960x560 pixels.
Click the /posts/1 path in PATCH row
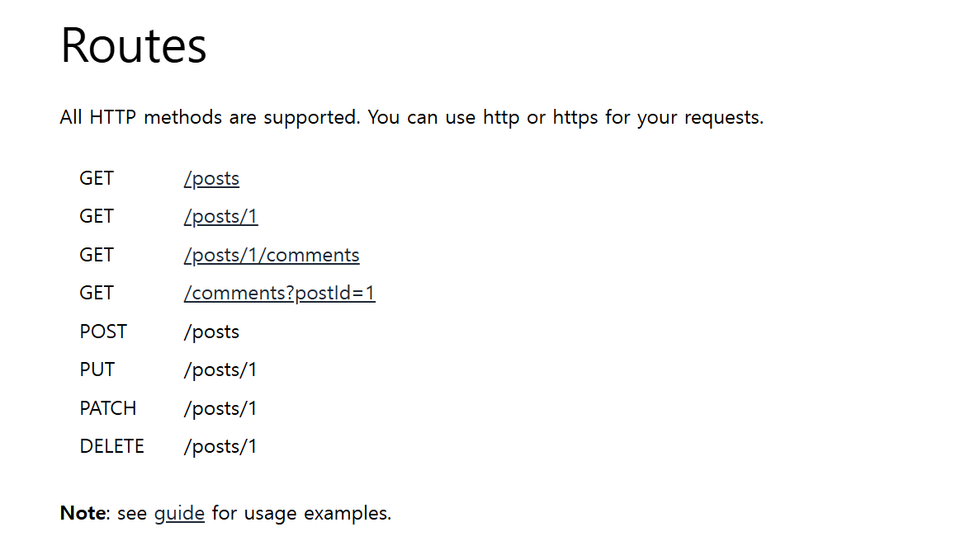click(x=220, y=408)
